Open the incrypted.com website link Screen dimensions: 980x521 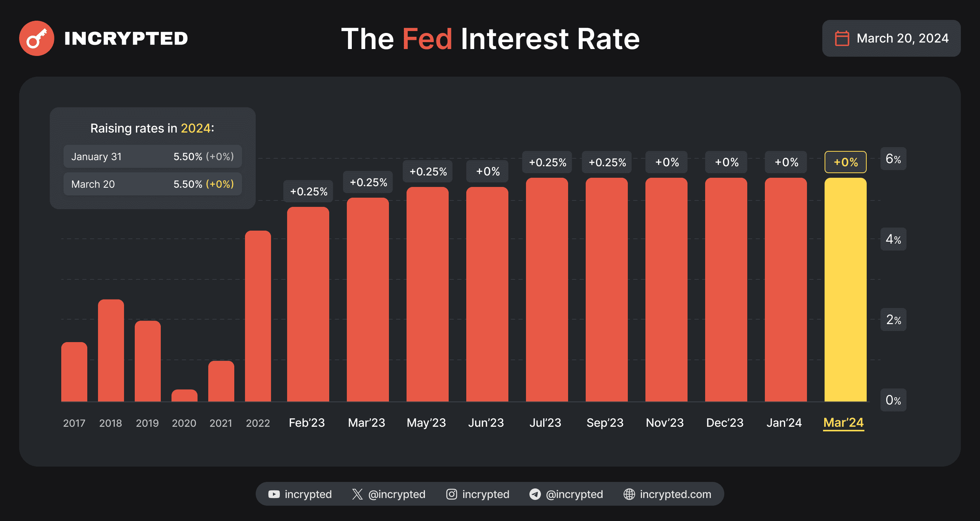675,494
